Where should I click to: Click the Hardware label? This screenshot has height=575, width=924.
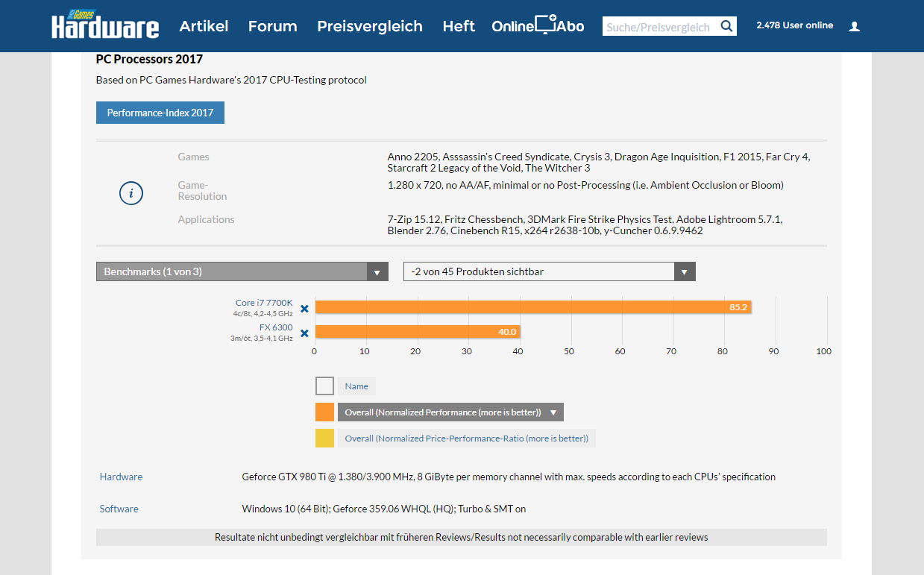[x=121, y=477]
